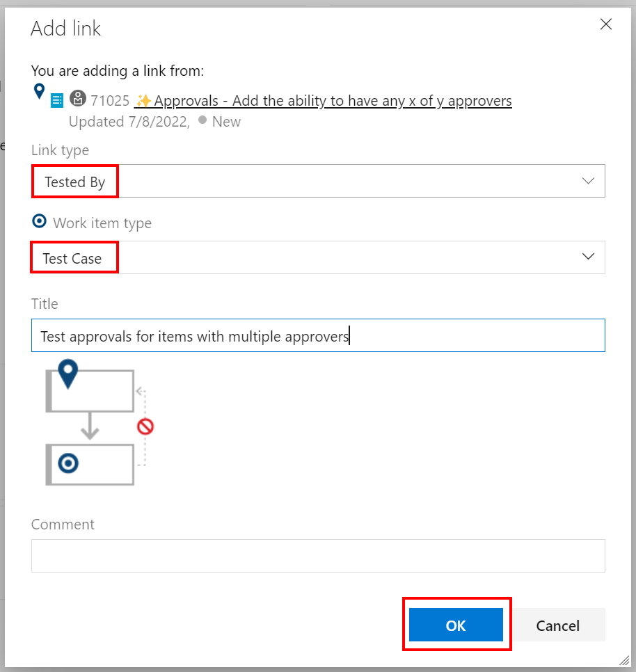
Task: Click the Work item type chevron arrow
Action: (x=588, y=257)
